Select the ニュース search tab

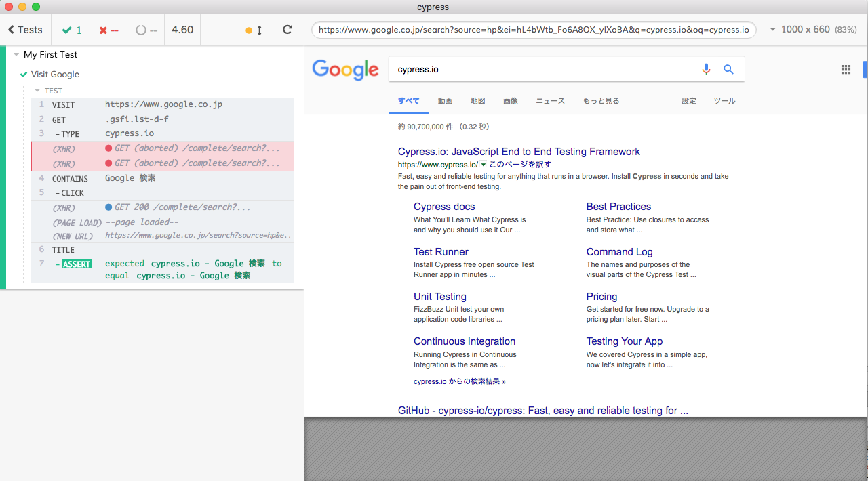point(550,101)
